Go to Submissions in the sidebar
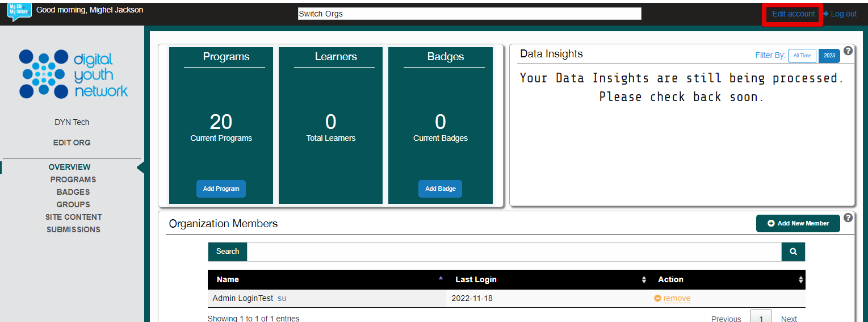 point(73,229)
